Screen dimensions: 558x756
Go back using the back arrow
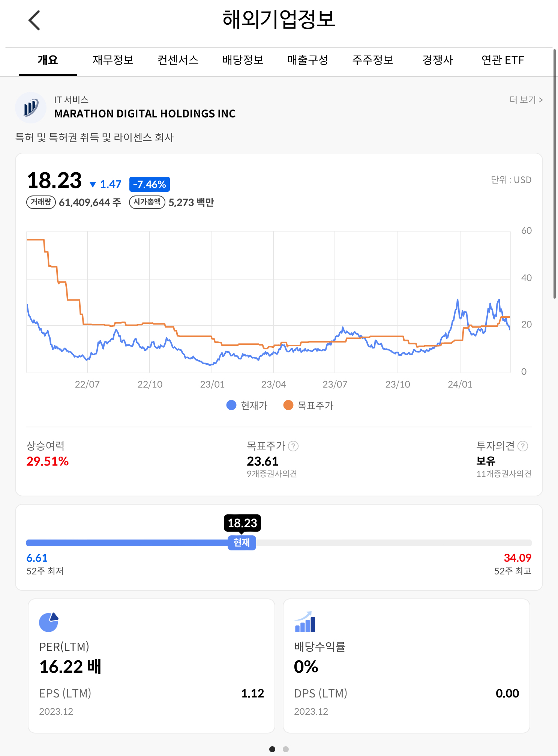(x=34, y=20)
